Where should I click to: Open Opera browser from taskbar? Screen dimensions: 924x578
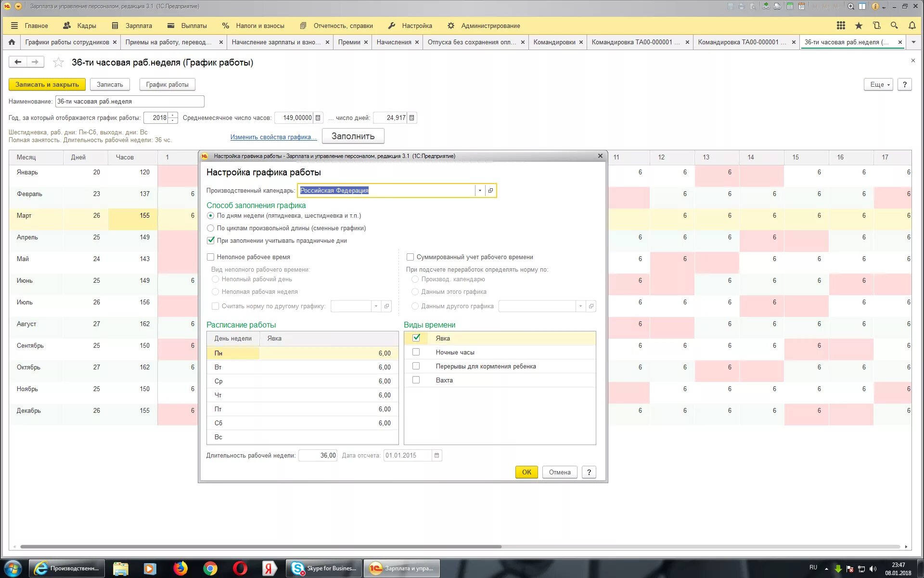click(240, 568)
